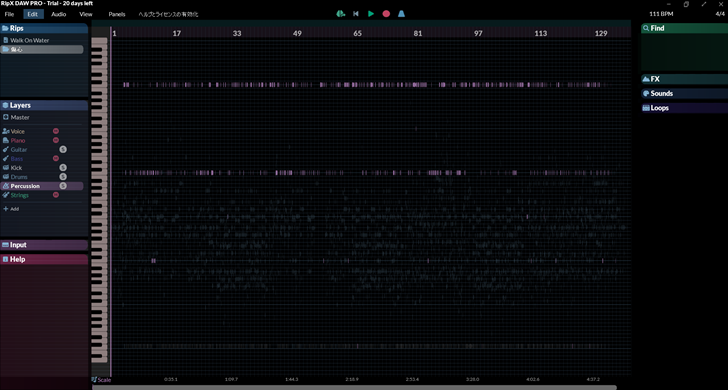Click the full-screen diagonal arrow icon

click(703, 4)
